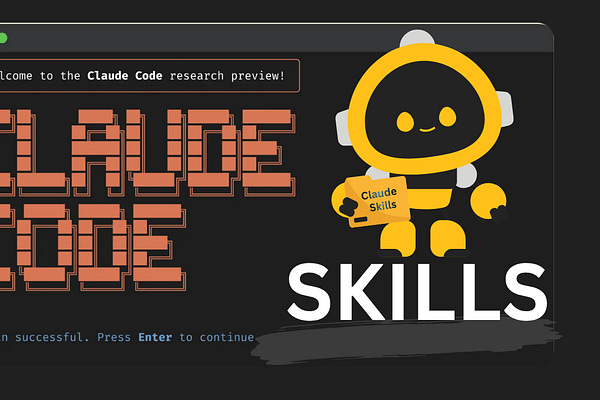Viewport: 600px width, 400px height.
Task: Click the large white SKILLS heading
Action: tap(417, 292)
